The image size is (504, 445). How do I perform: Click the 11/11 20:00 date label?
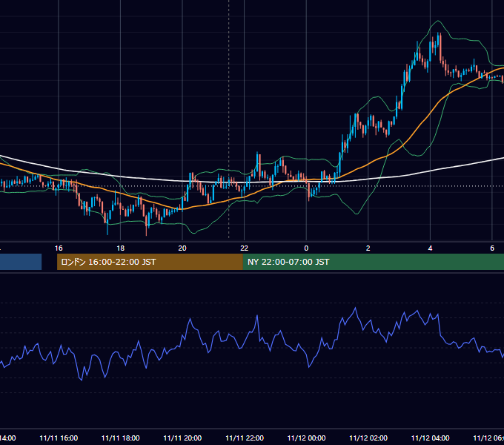(x=182, y=438)
